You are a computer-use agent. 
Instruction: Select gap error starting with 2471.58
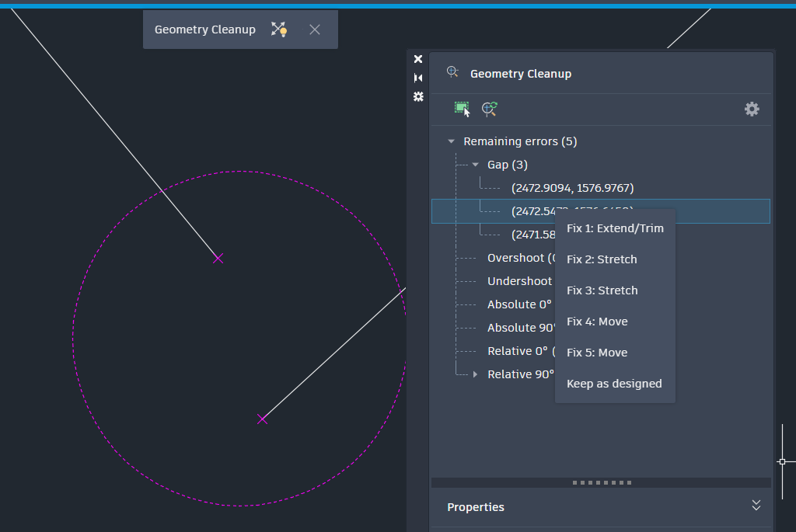(x=533, y=235)
